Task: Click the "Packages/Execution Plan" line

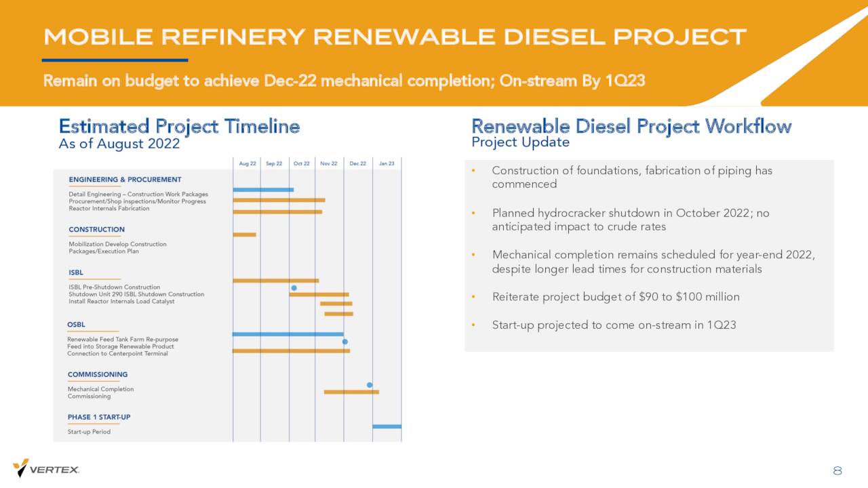Action: (x=104, y=251)
